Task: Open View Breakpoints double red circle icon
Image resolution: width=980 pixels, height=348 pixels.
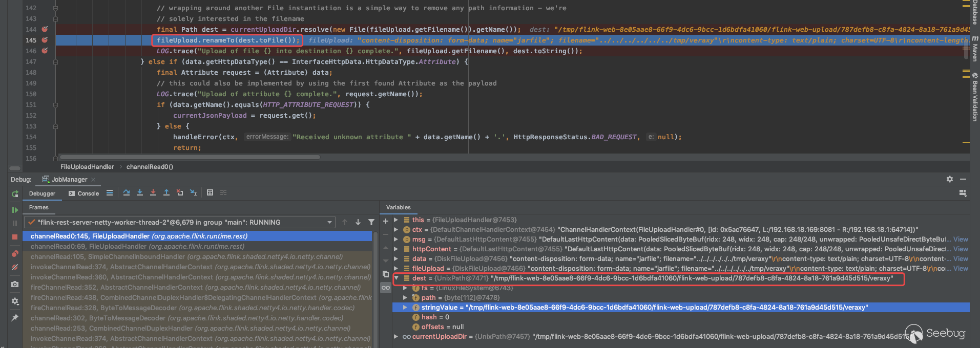Action: tap(15, 254)
